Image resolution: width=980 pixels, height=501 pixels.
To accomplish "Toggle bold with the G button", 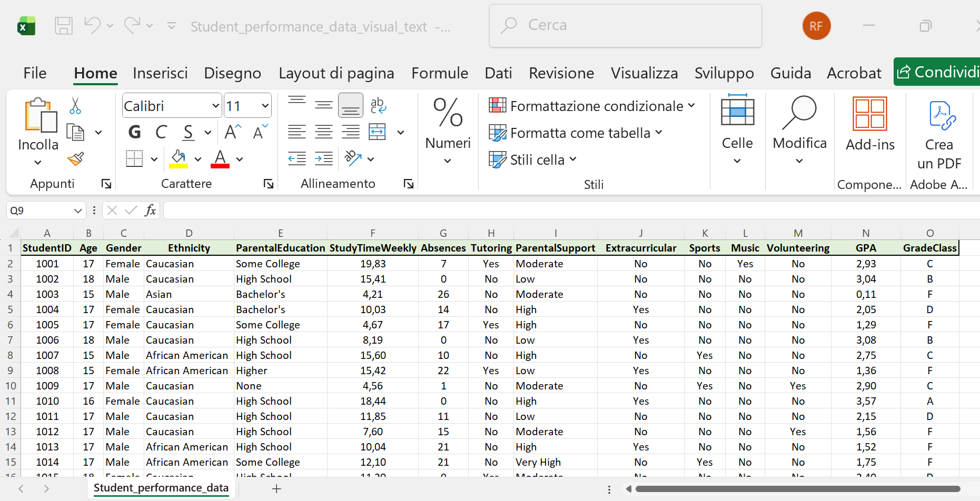I will (134, 132).
